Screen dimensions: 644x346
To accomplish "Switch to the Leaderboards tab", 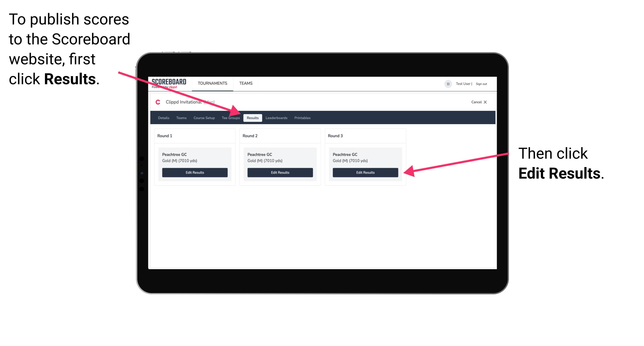I will pyautogui.click(x=277, y=118).
